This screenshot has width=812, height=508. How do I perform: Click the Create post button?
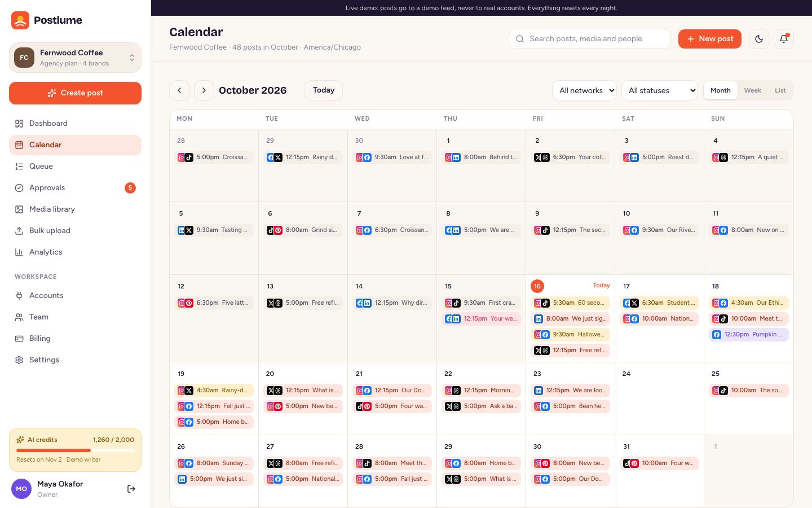75,93
